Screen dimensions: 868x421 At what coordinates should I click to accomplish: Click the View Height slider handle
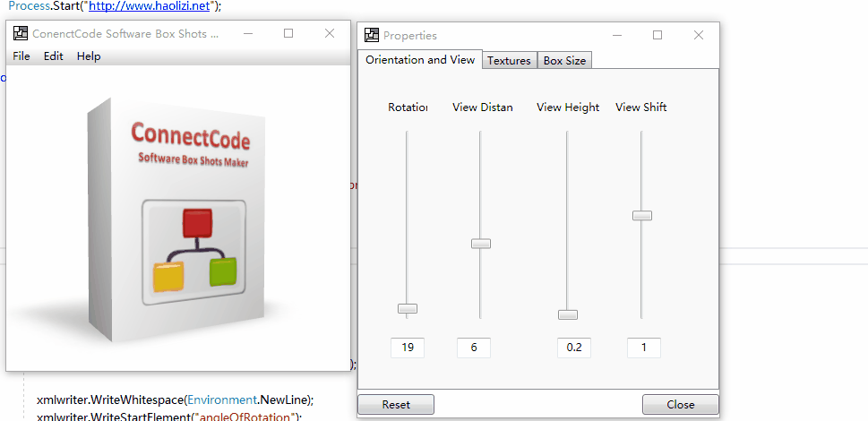[568, 314]
